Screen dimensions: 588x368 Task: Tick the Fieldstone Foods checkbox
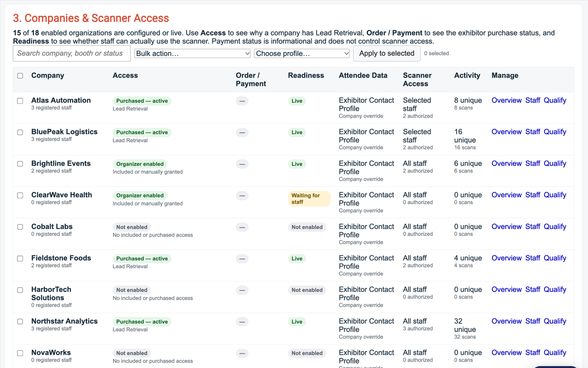[20, 259]
